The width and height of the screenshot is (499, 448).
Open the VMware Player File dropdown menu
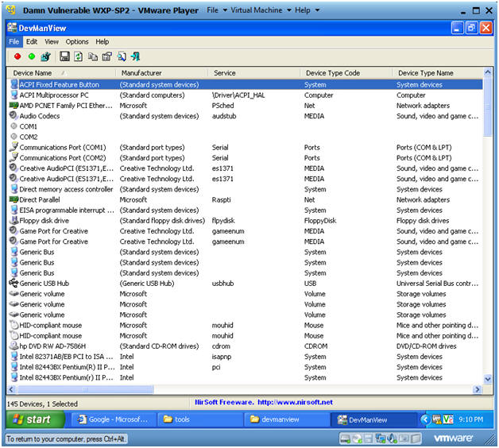point(217,10)
